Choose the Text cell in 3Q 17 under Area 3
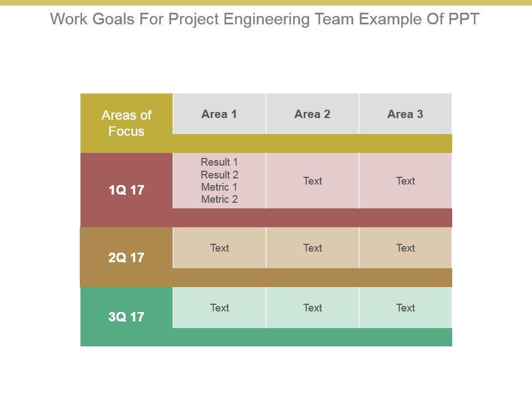 click(405, 308)
